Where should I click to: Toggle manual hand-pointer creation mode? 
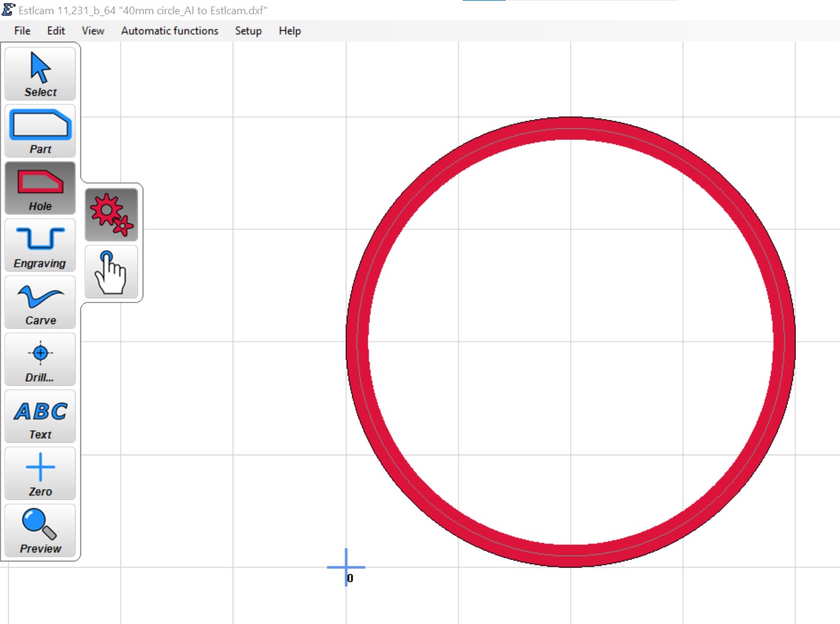[112, 272]
